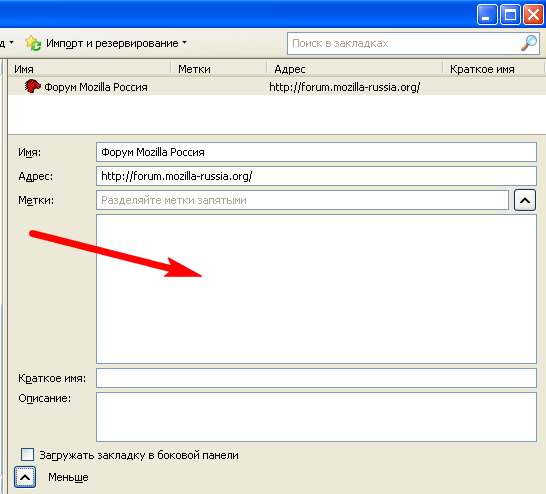Focus the Краткое имя keyword field
The height and width of the screenshot is (494, 546).
[x=316, y=378]
